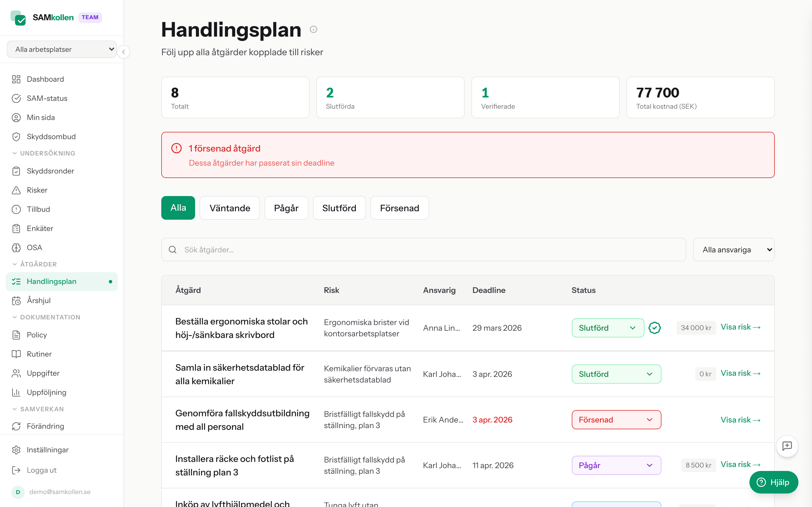Image resolution: width=812 pixels, height=507 pixels.
Task: Click the info icon beside Handlingsplan heading
Action: point(314,29)
